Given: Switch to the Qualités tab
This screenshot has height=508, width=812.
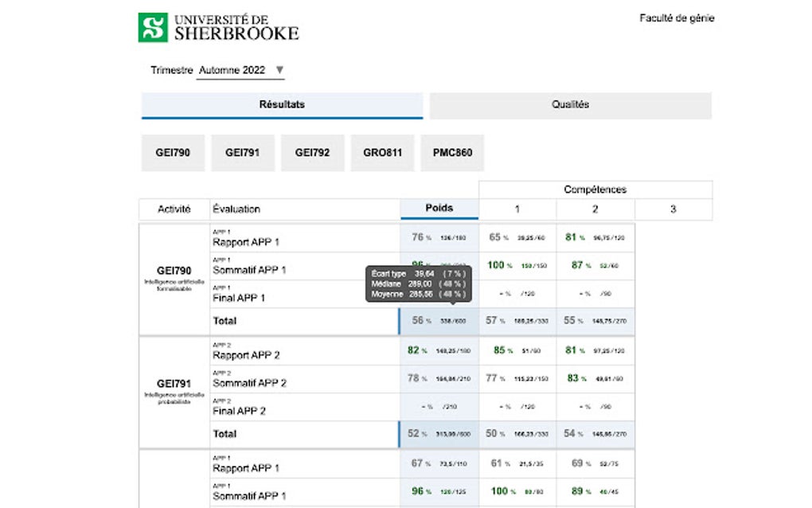Looking at the screenshot, I should pyautogui.click(x=570, y=104).
